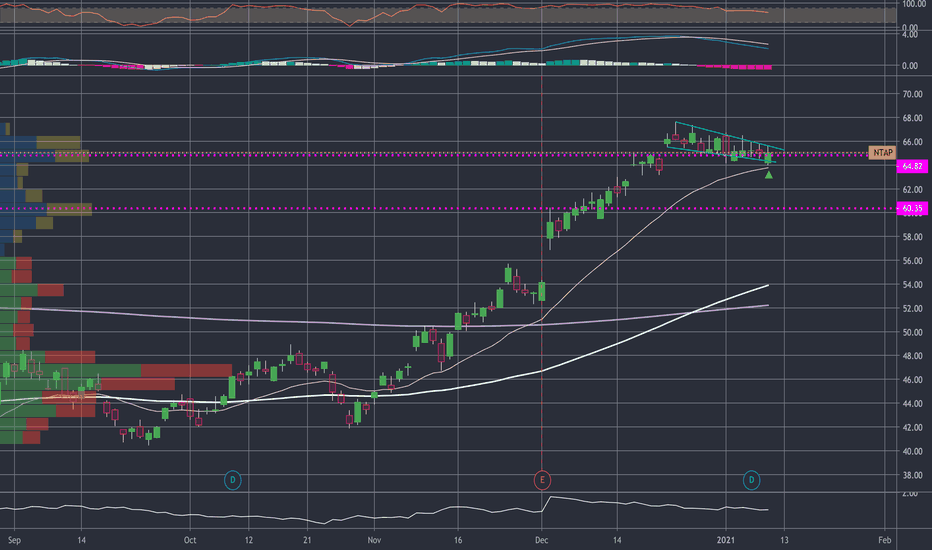Click the longest red volume profile bar
Screen dimensions: 932x550
pos(186,370)
